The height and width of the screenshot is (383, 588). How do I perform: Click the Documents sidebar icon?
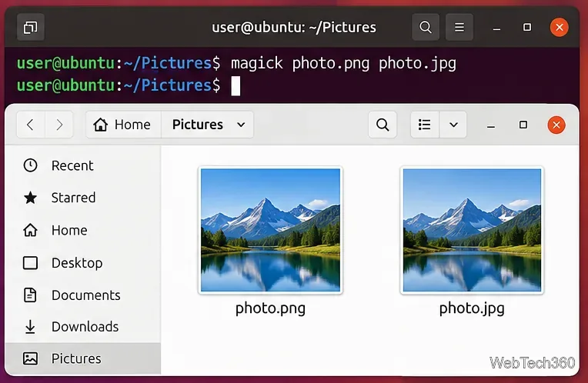pyautogui.click(x=30, y=295)
